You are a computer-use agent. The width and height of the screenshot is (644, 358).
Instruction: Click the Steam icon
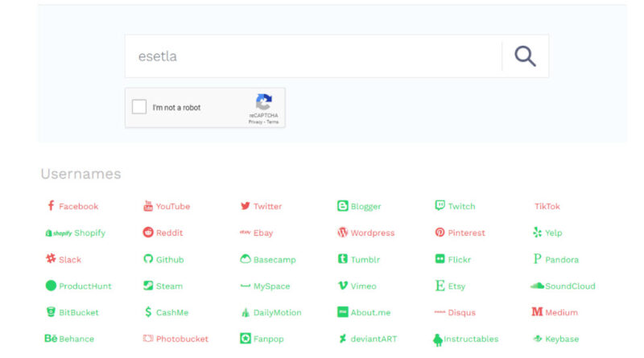148,286
